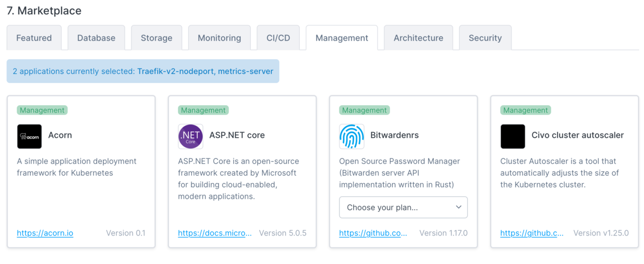This screenshot has height=264, width=644.
Task: Open the https://acorn.io link
Action: tap(45, 233)
